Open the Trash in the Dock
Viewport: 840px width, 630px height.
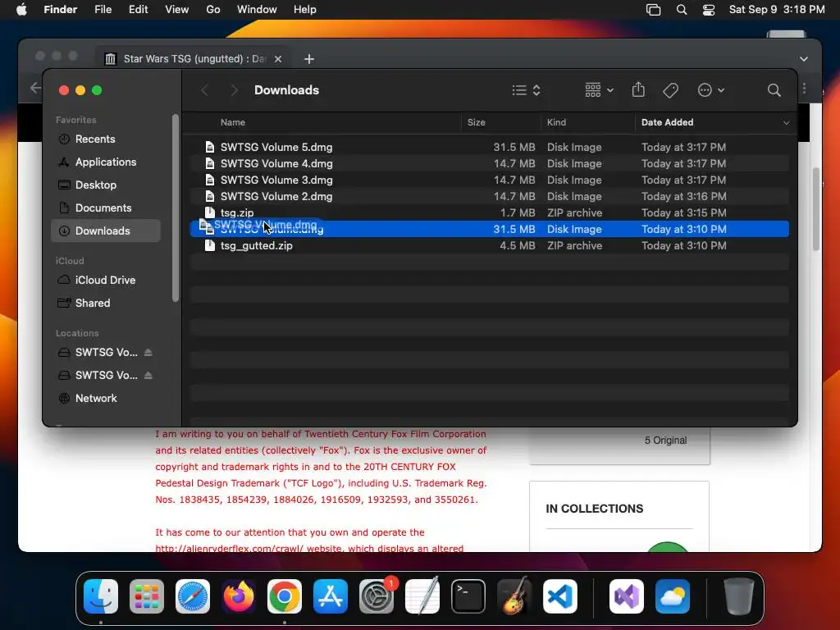(739, 596)
